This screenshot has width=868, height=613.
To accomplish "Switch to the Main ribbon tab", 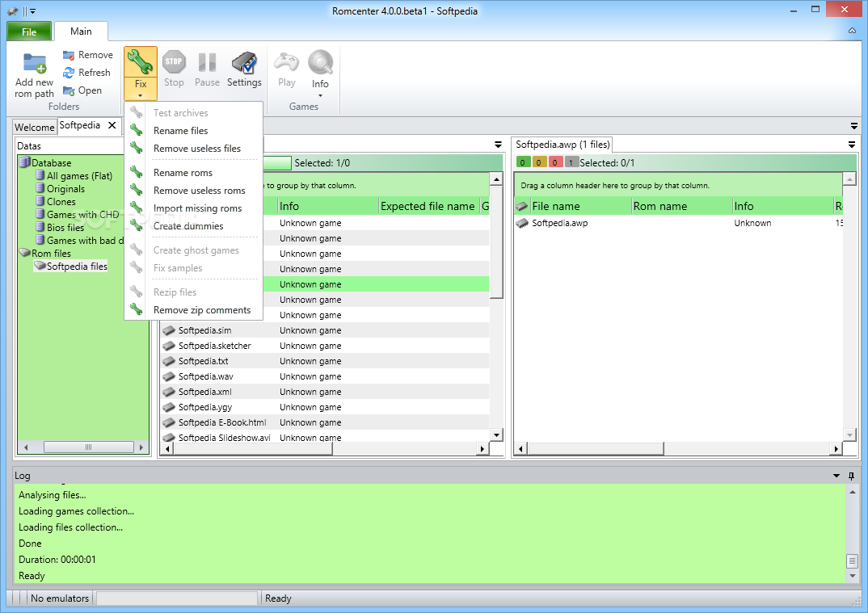I will tap(81, 31).
